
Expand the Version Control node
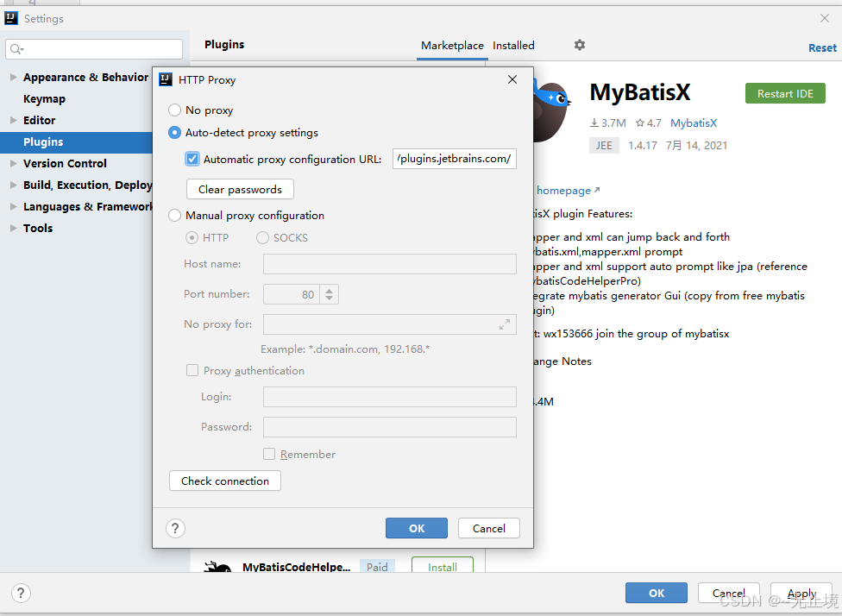coord(14,163)
